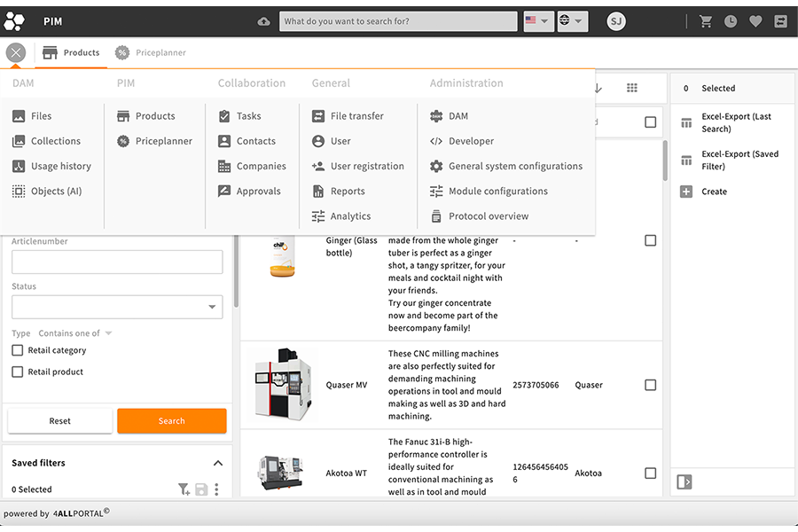Viewport: 798px width, 532px height.
Task: Open Developer under Administration
Action: (462, 141)
